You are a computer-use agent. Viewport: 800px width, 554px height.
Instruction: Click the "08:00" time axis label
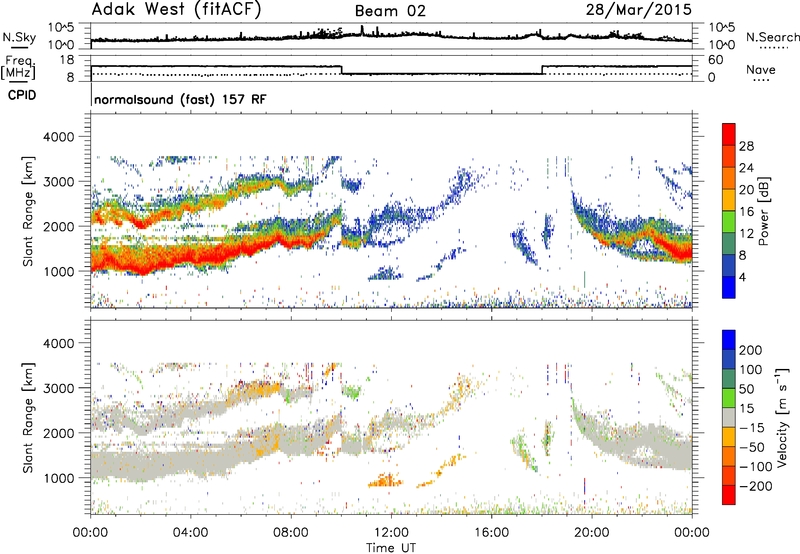tap(291, 533)
